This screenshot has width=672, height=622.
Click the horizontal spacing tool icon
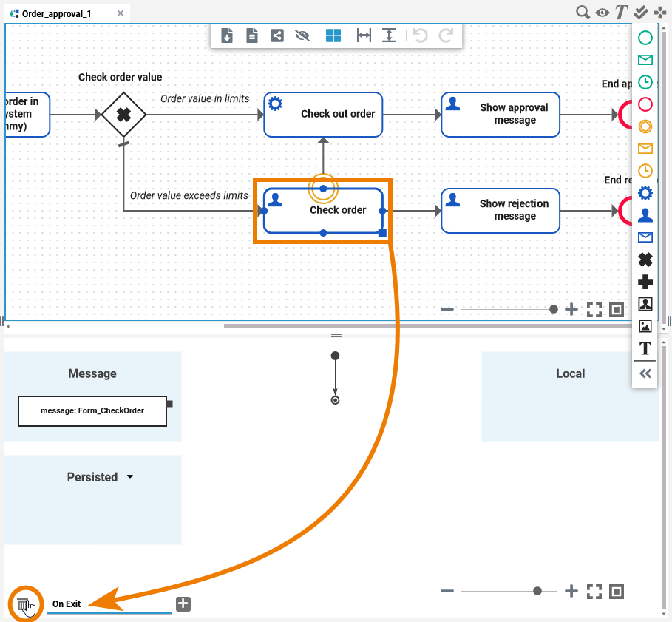point(364,36)
